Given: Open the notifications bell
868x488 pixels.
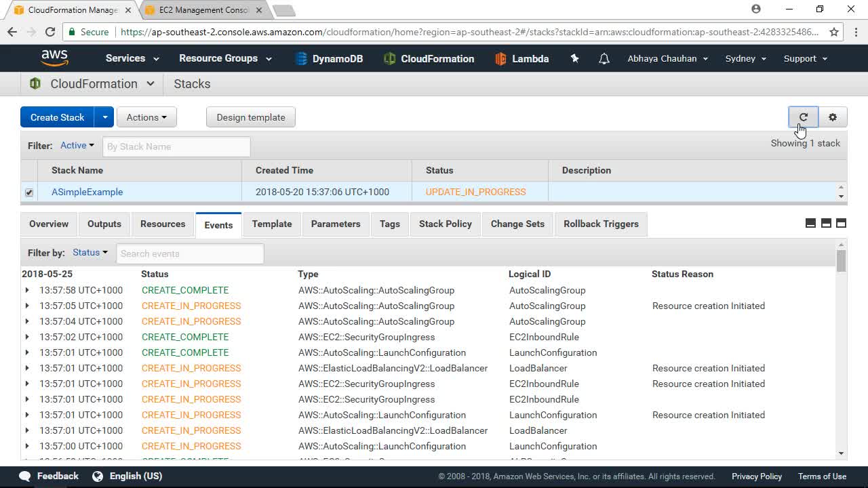Looking at the screenshot, I should [604, 59].
